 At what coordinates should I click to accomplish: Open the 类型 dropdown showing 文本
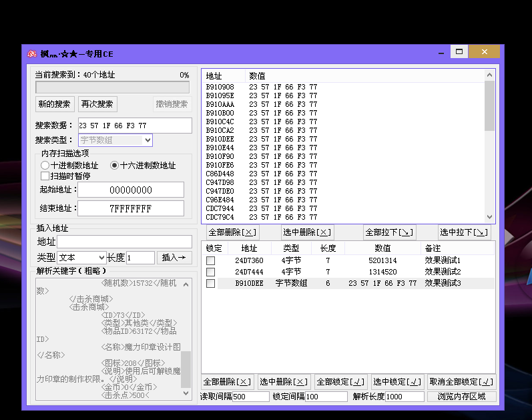(x=81, y=258)
